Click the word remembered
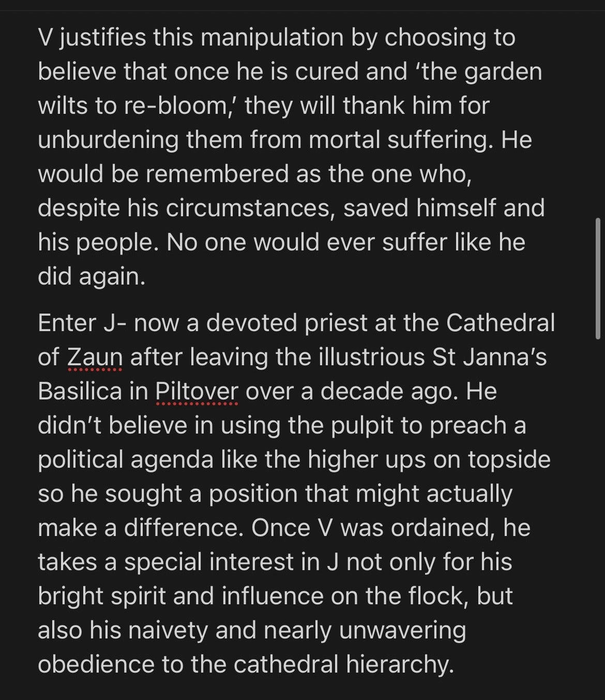Screen dimensions: 605x700 coord(217,174)
